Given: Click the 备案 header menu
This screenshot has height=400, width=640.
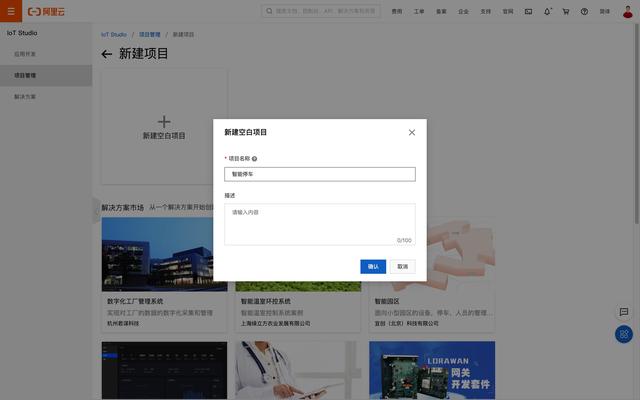Looking at the screenshot, I should [x=441, y=11].
